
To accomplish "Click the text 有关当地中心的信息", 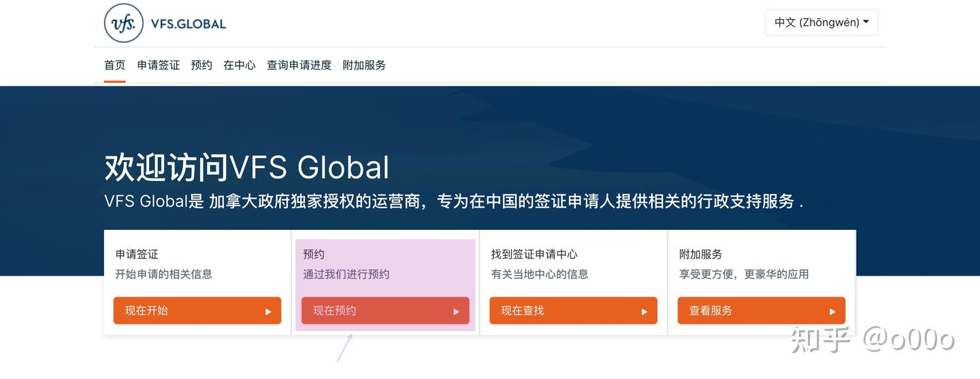I will point(540,274).
